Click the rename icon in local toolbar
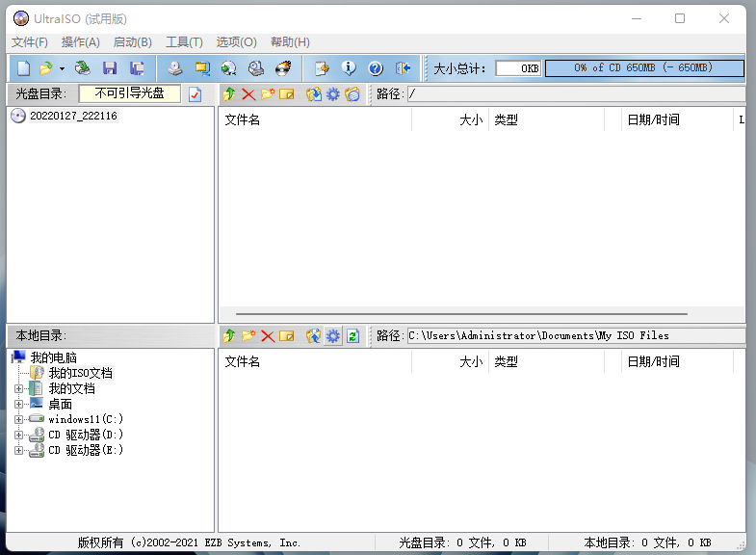756x555 pixels. tap(287, 336)
